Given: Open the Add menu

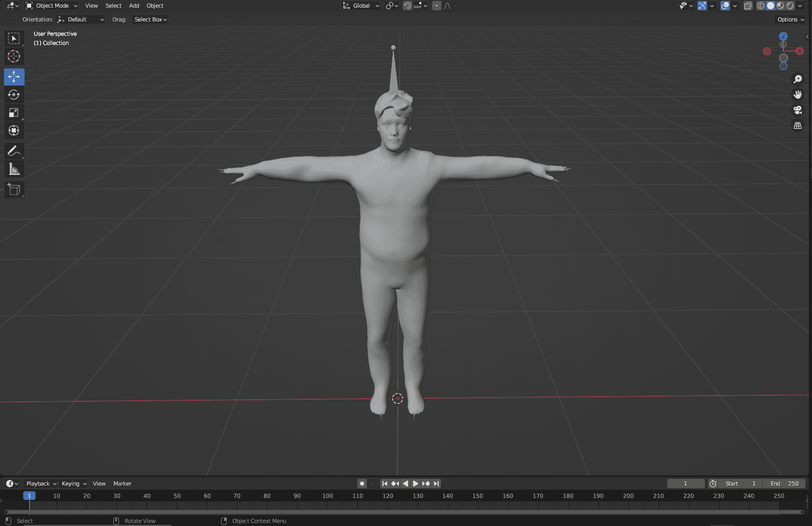Looking at the screenshot, I should (x=134, y=6).
